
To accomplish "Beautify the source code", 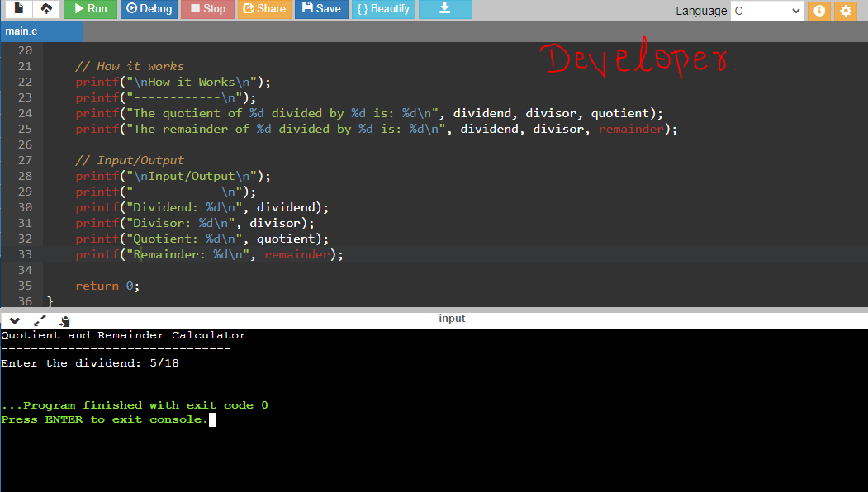I will (x=383, y=9).
